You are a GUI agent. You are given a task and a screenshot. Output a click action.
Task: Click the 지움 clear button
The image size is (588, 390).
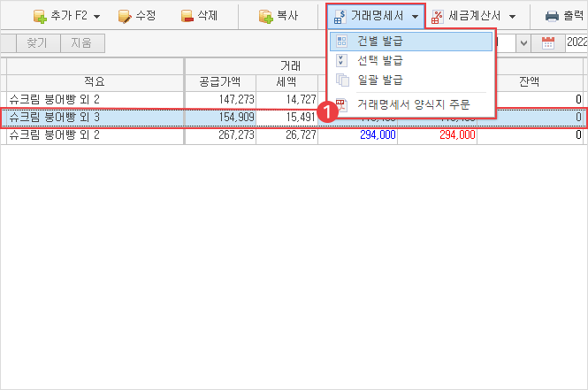pos(82,43)
